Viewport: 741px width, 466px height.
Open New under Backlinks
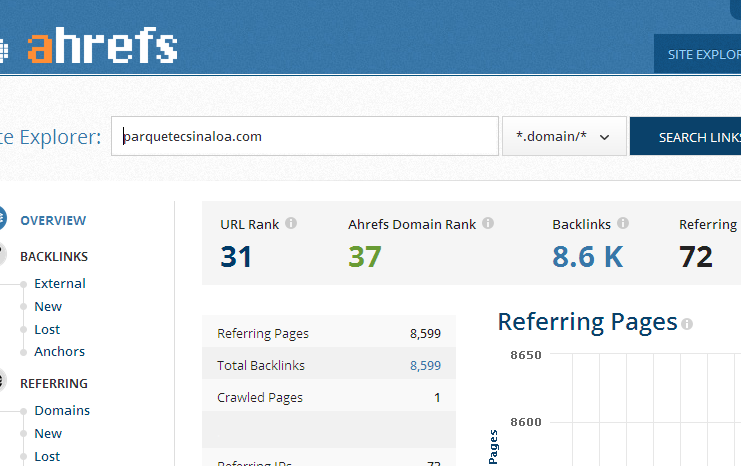[48, 307]
